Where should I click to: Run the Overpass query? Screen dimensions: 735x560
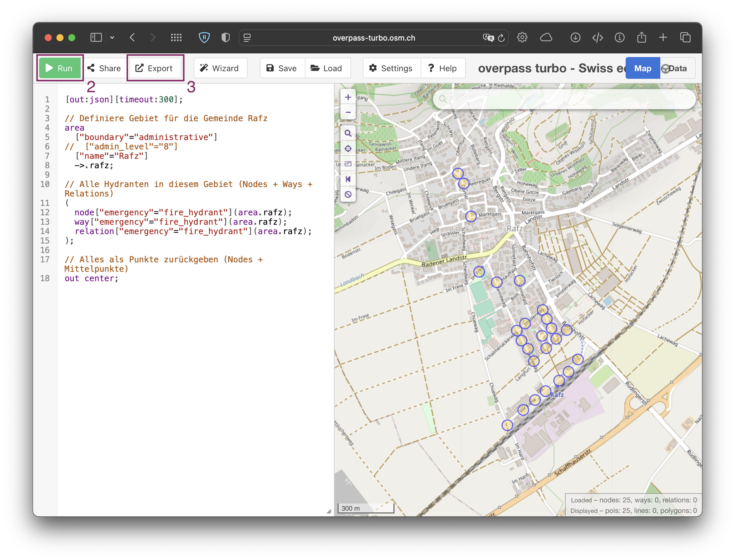tap(60, 68)
